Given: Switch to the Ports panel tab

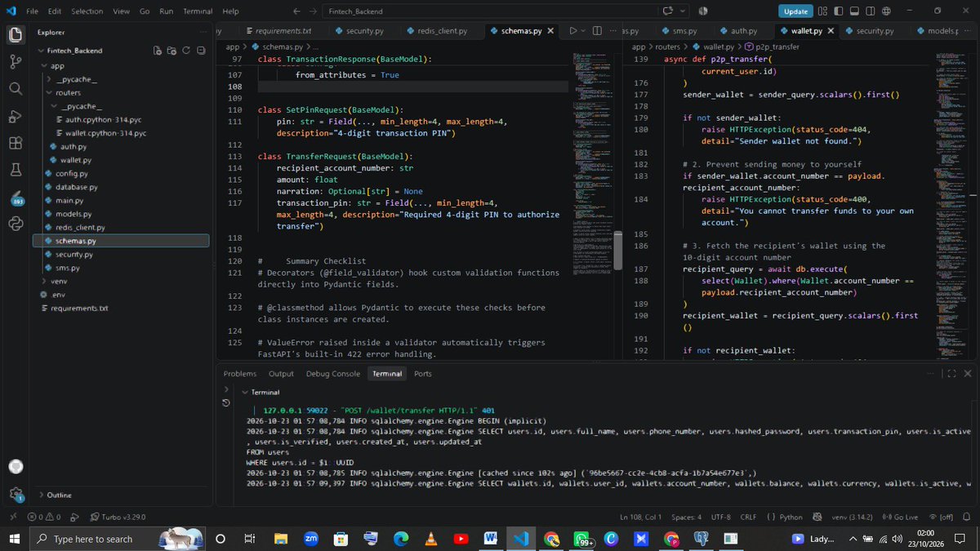Looking at the screenshot, I should (423, 374).
